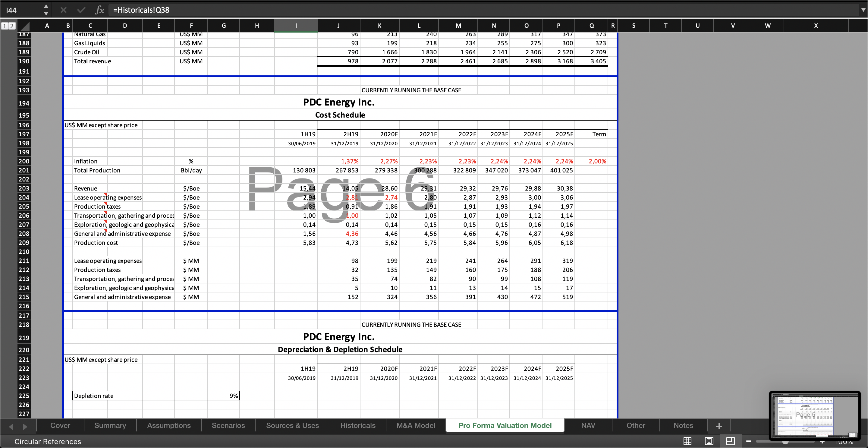This screenshot has height=448, width=868.
Task: Select column I header
Action: pyautogui.click(x=296, y=26)
